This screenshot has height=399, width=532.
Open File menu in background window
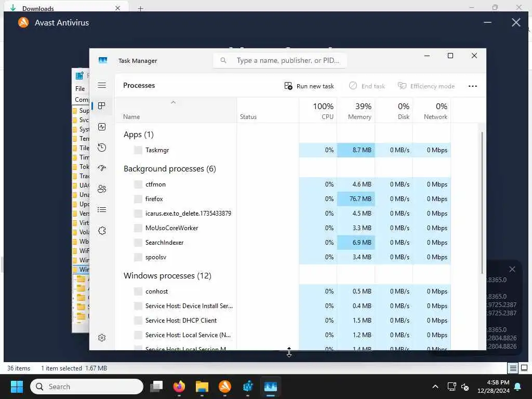tap(80, 88)
